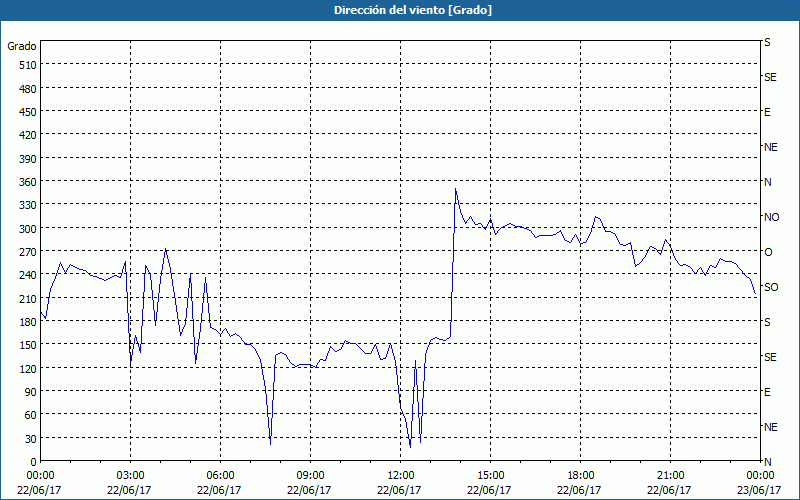Click the 210 degree axis label

point(28,299)
